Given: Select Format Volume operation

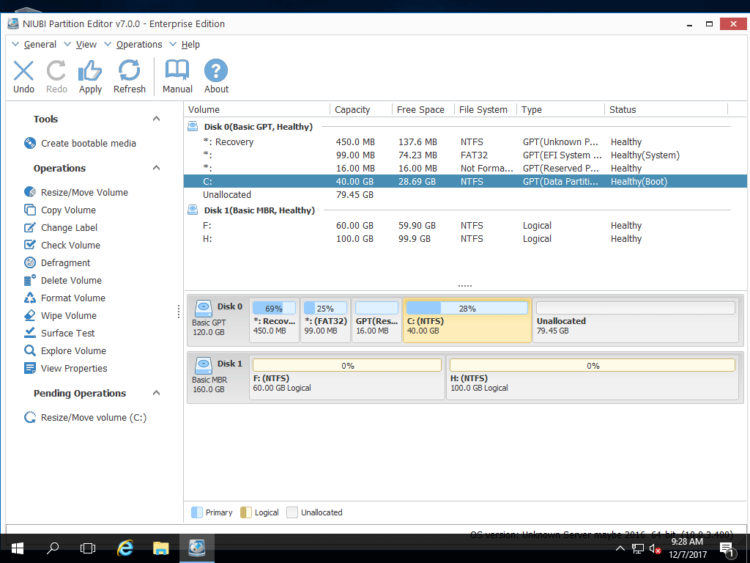Looking at the screenshot, I should tap(65, 298).
